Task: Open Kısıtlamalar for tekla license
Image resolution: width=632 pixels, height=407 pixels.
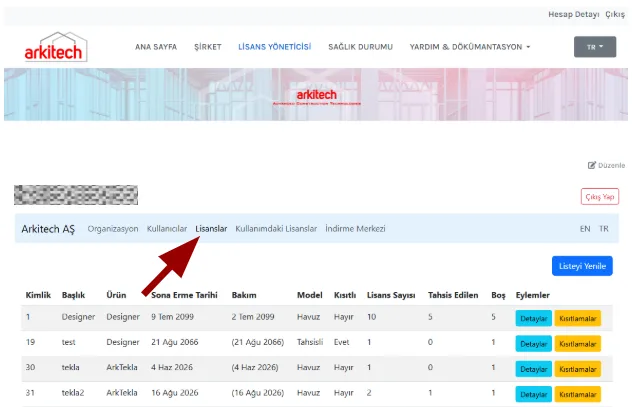Action: (578, 369)
